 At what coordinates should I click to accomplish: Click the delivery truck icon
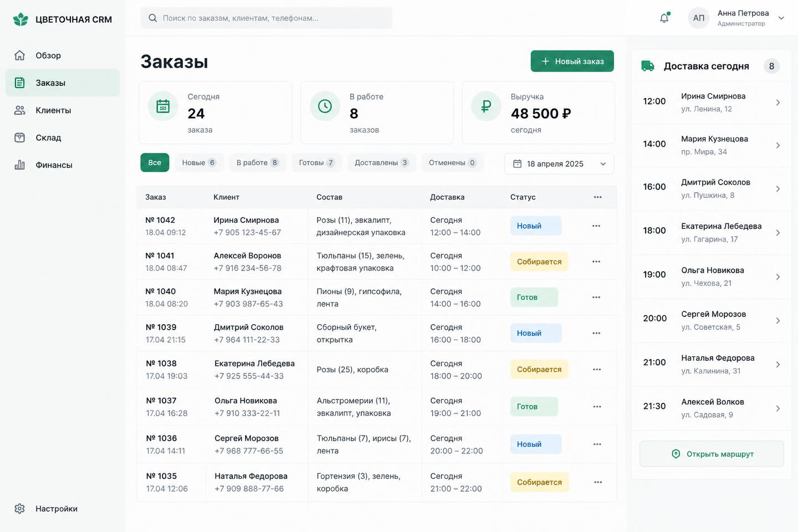coord(648,66)
